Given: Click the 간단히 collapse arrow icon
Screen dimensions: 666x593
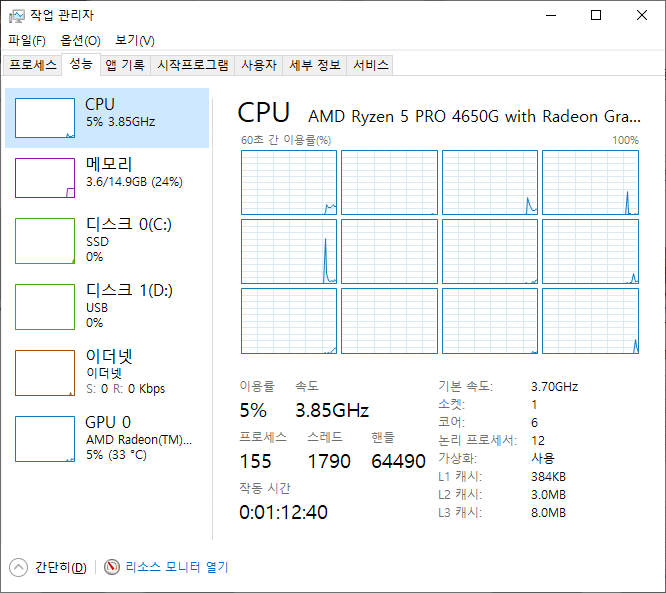Looking at the screenshot, I should tap(19, 567).
